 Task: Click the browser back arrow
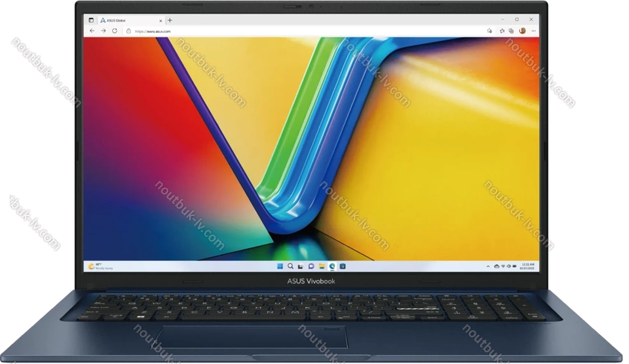92,31
